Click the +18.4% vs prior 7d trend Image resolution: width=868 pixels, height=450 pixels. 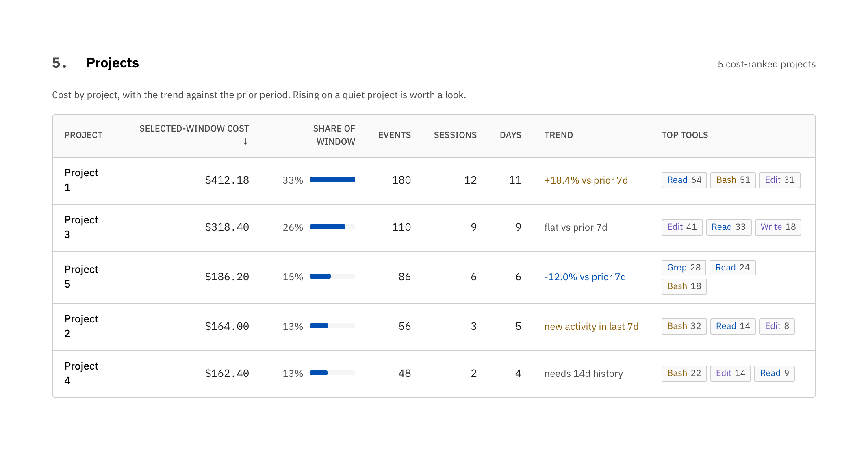586,180
